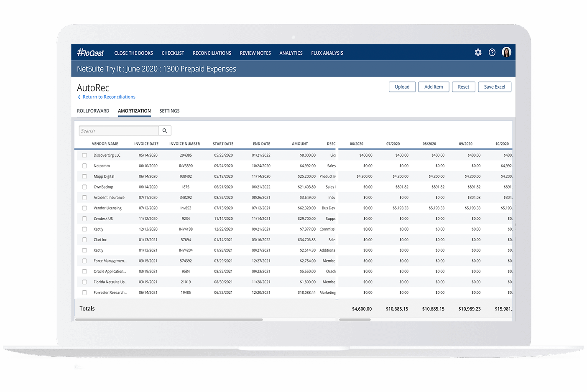Select the Accident Insurance vendor name
This screenshot has width=587, height=392.
(x=109, y=197)
